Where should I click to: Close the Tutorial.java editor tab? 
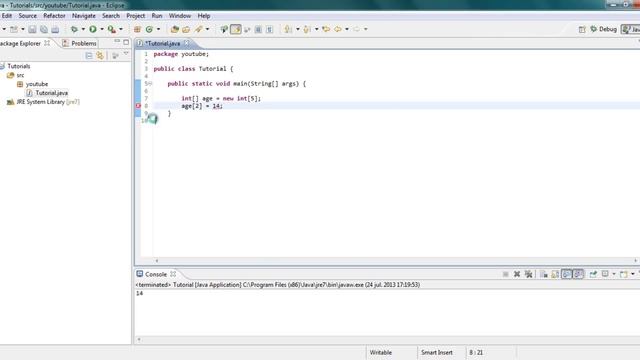[187, 43]
